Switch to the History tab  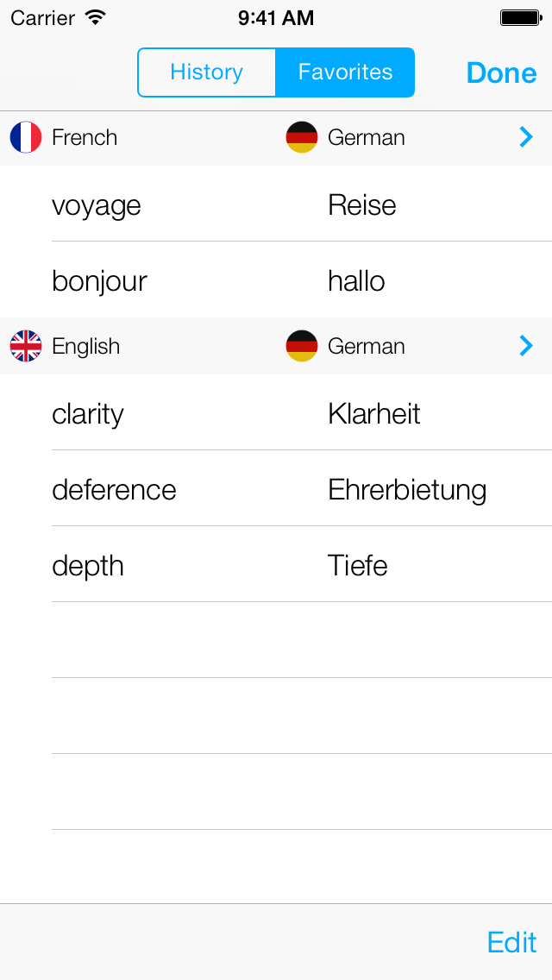[x=207, y=72]
